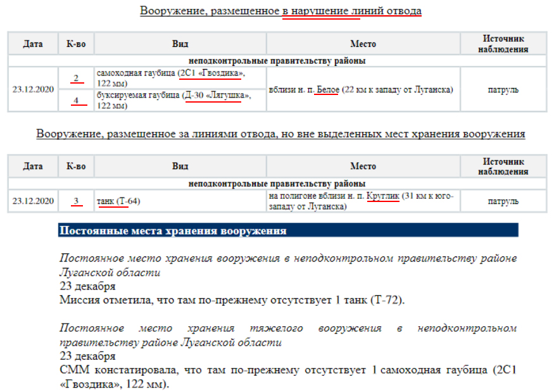
Task: Select quantity 3 in the second table
Action: (x=76, y=201)
